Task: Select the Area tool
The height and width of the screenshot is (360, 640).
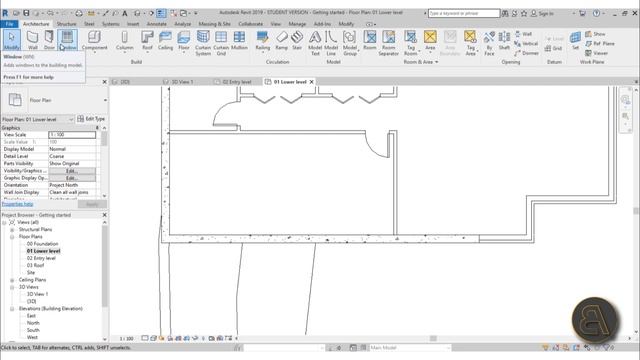Action: coord(430,40)
